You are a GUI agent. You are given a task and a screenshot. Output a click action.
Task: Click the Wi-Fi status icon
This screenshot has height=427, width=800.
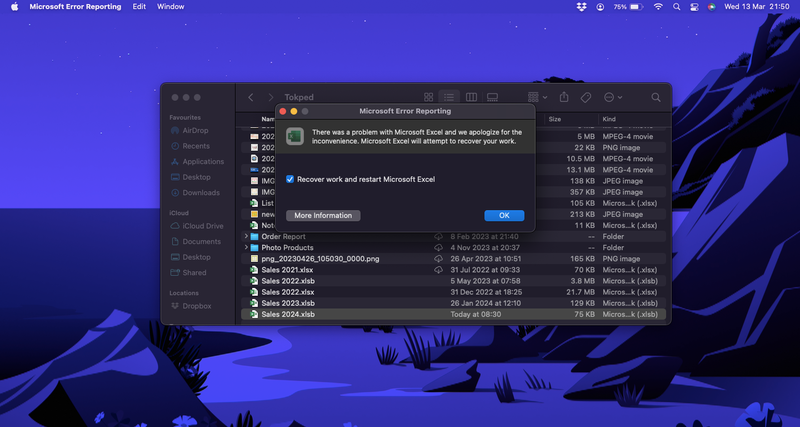(x=658, y=7)
